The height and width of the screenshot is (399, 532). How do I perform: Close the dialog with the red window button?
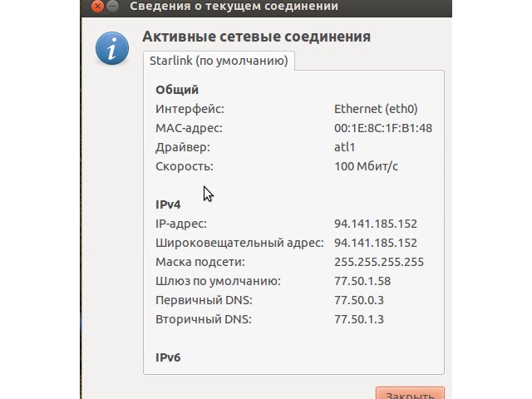(98, 6)
